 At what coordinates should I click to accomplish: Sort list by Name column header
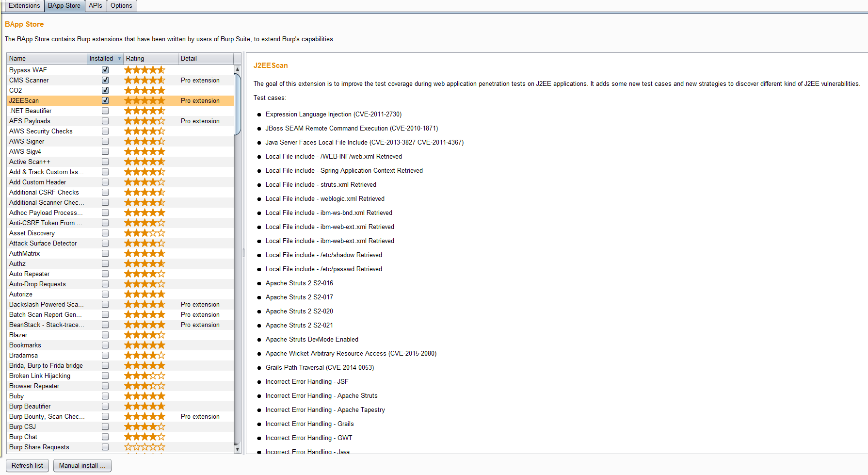47,58
